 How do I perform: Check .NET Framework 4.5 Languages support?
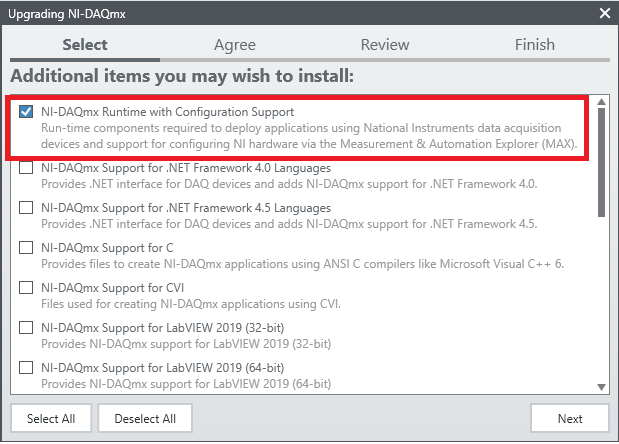pyautogui.click(x=27, y=208)
